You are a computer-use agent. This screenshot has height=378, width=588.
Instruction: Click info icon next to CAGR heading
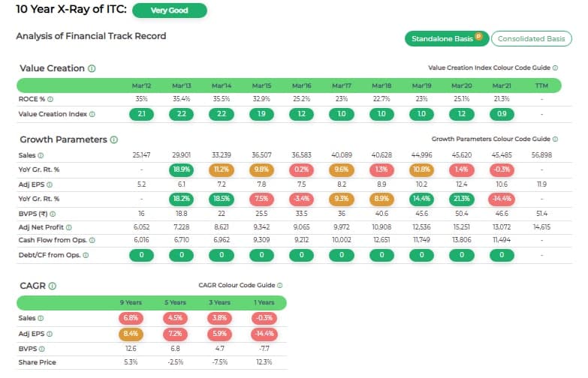click(x=52, y=286)
